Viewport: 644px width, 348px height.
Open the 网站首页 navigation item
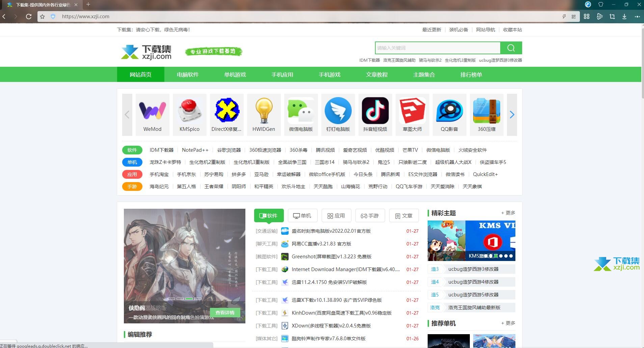[141, 75]
